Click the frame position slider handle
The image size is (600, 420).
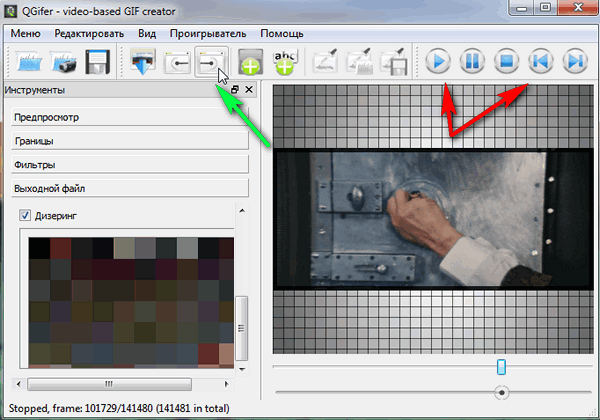coord(501,367)
